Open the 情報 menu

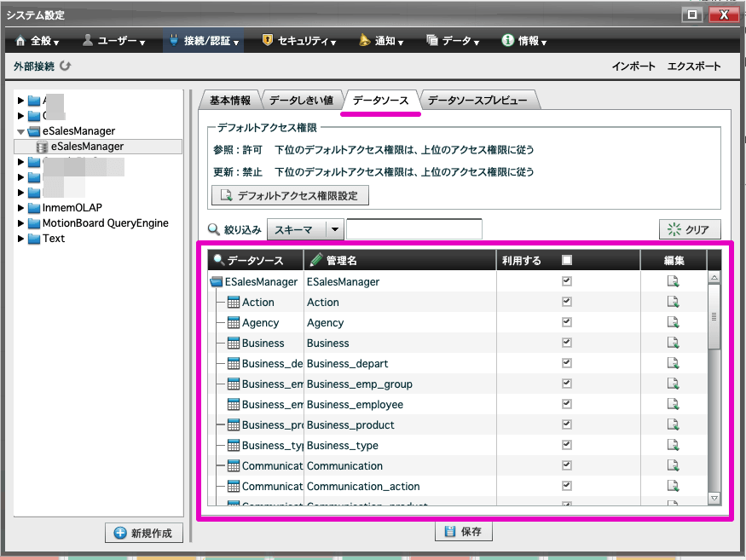pos(524,41)
